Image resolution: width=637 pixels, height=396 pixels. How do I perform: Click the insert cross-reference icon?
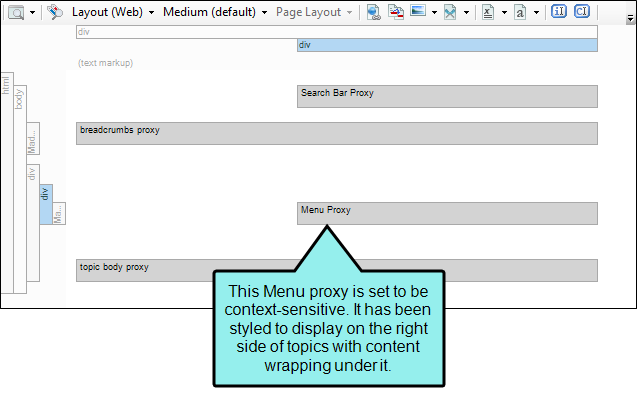pos(396,12)
